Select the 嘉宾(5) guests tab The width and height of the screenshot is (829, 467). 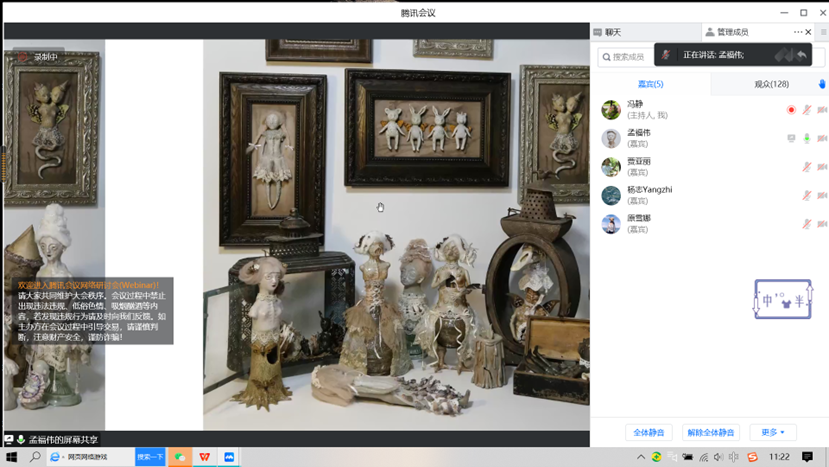click(x=650, y=84)
